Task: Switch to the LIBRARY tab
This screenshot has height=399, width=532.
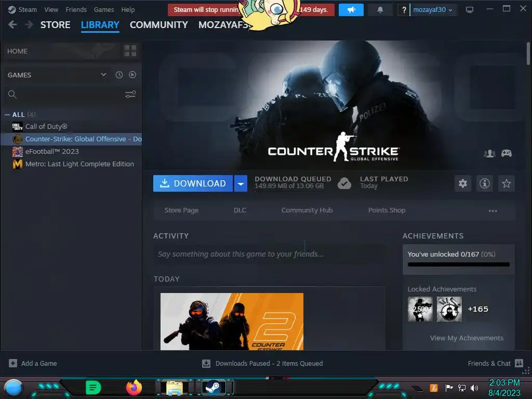Action: pyautogui.click(x=100, y=25)
